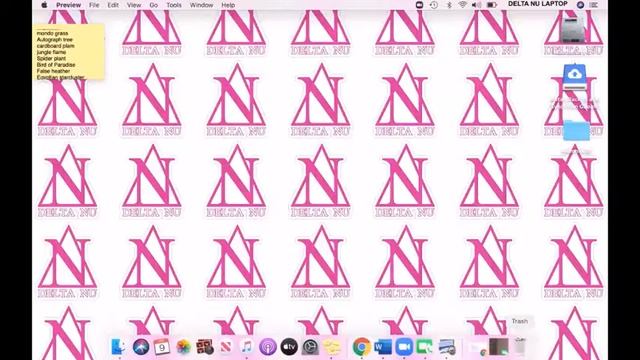
Task: Open the blue cloud-upload drive on desktop
Action: [575, 77]
